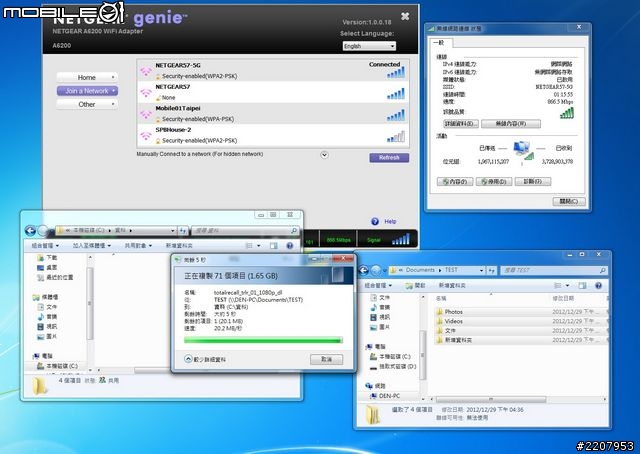
Task: Click the Diagnose button in the wireless status dialog
Action: tap(533, 182)
